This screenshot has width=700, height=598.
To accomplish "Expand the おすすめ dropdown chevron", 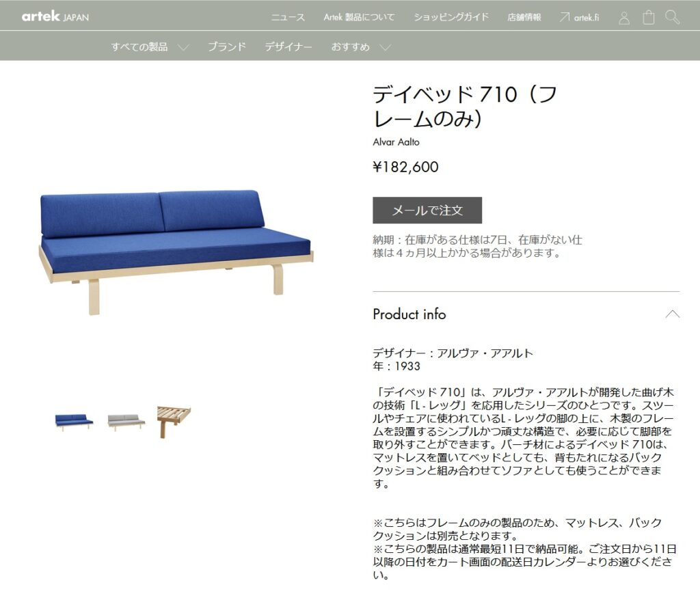I will (386, 47).
